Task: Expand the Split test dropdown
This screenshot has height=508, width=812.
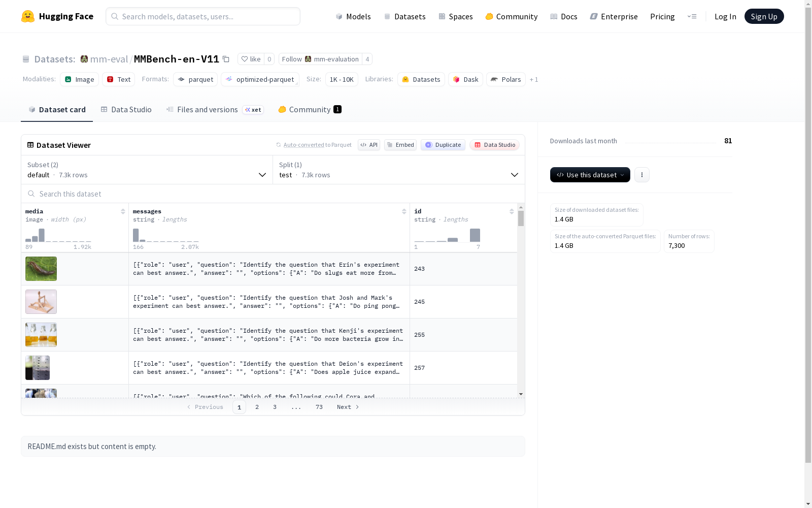Action: [399, 170]
